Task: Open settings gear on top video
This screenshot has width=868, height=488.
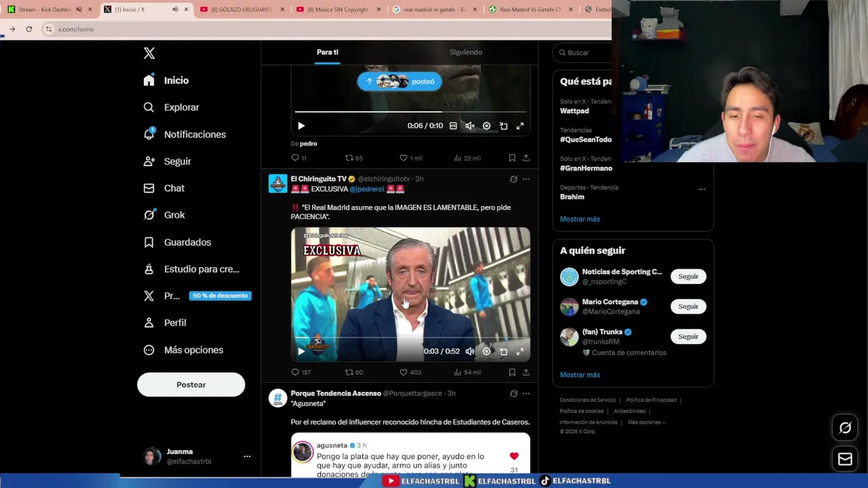Action: point(486,126)
